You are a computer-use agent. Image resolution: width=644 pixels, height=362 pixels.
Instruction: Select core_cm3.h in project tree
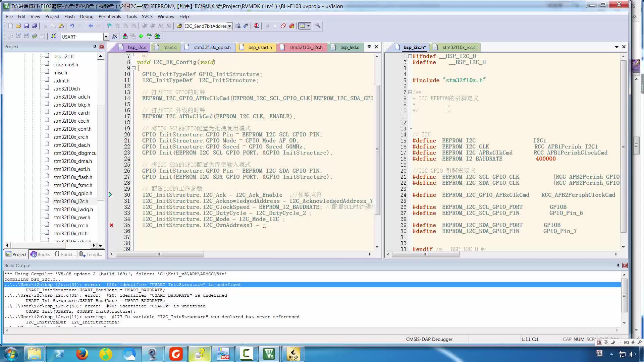point(65,65)
